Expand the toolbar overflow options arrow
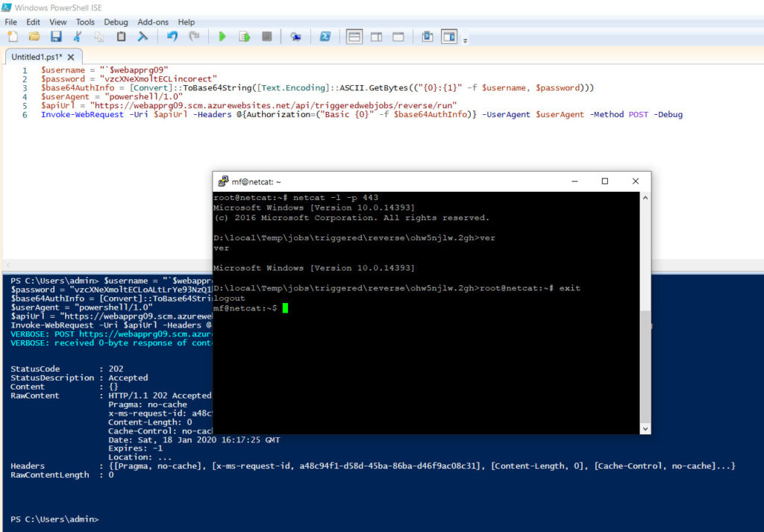The width and height of the screenshot is (764, 532). (x=466, y=41)
